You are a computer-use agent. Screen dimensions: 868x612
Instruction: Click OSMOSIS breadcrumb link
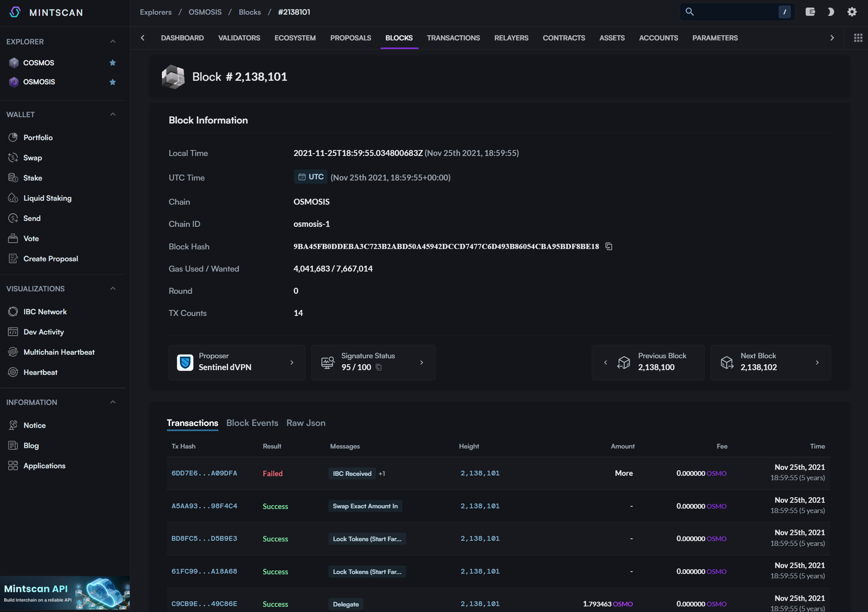coord(205,12)
